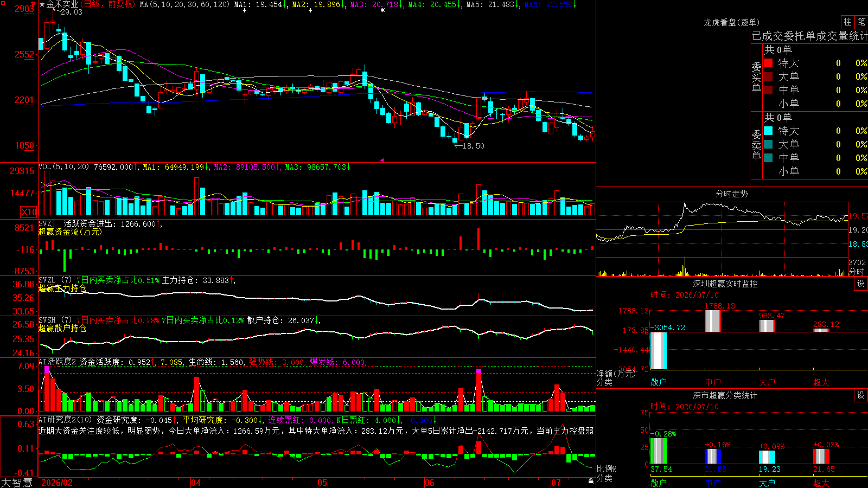Click the first white plus event marker under MA1
This screenshot has width=868, height=488.
pyautogui.click(x=245, y=10)
